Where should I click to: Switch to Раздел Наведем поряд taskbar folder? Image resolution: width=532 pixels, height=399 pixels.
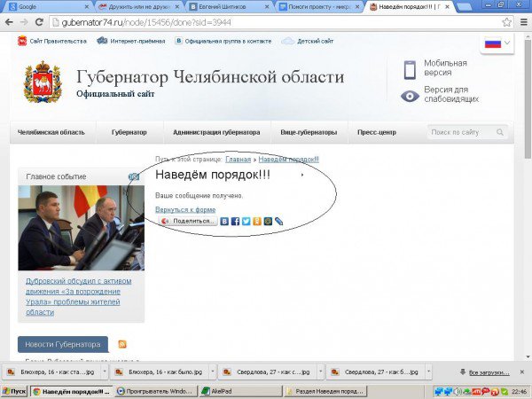coord(325,392)
